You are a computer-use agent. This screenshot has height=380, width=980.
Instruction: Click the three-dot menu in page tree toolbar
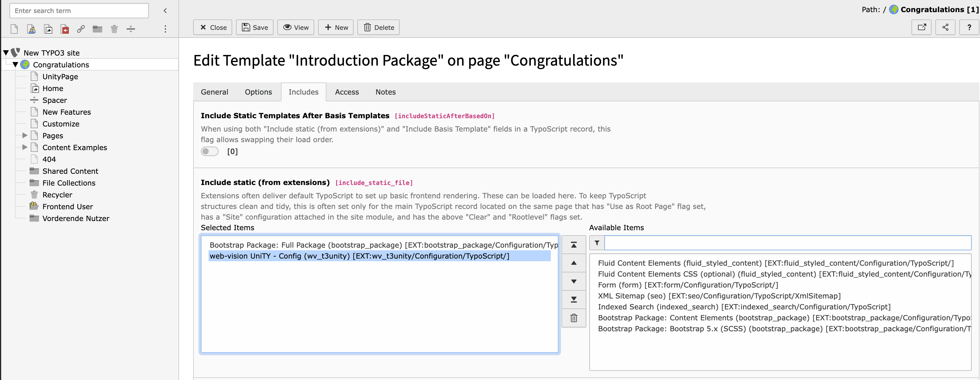click(x=165, y=29)
